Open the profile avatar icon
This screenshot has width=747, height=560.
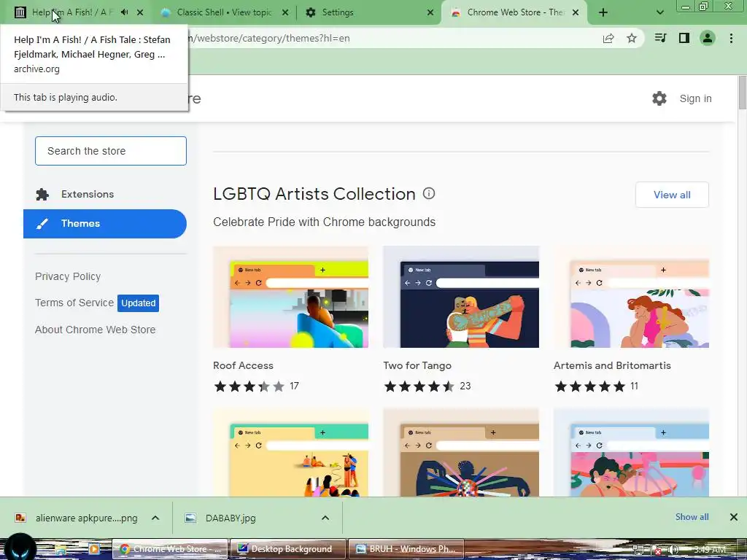pyautogui.click(x=708, y=38)
